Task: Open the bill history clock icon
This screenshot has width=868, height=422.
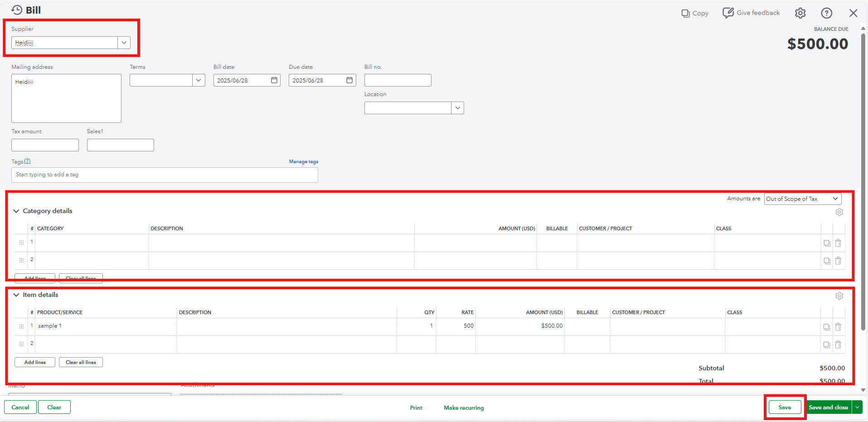Action: (x=17, y=10)
